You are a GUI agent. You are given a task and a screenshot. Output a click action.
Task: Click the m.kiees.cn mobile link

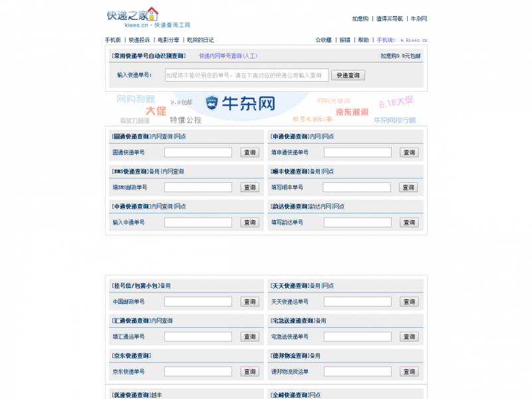tap(414, 40)
